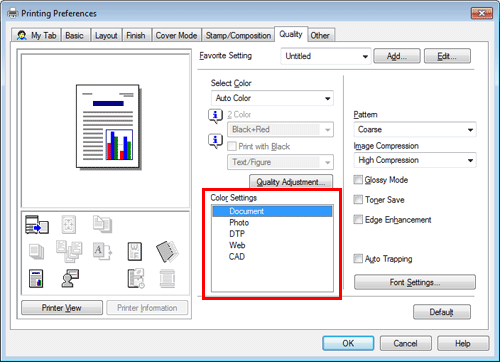Click the printer output method icon
Image resolution: width=500 pixels, height=362 pixels.
(x=37, y=225)
